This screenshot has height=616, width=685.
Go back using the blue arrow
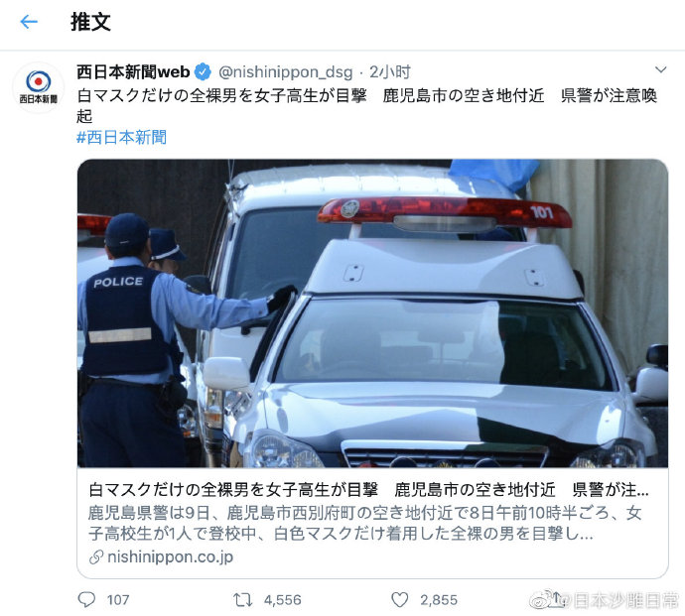pos(29,22)
